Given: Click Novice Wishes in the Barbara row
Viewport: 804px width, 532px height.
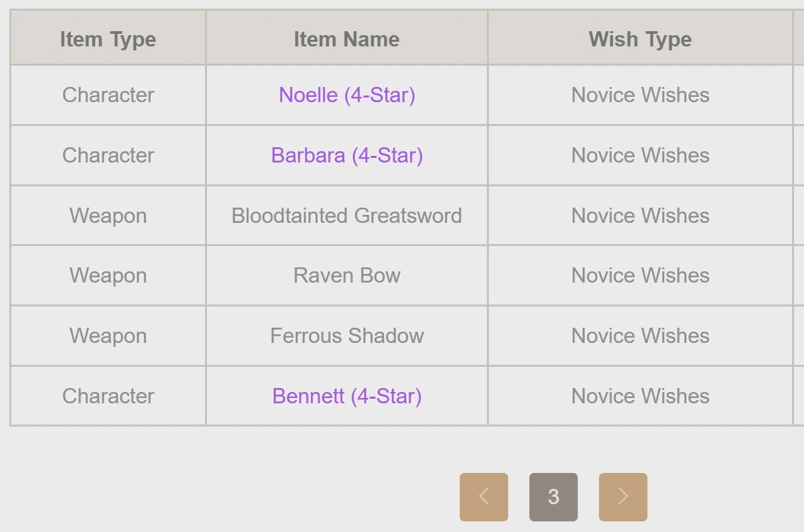Looking at the screenshot, I should point(639,155).
